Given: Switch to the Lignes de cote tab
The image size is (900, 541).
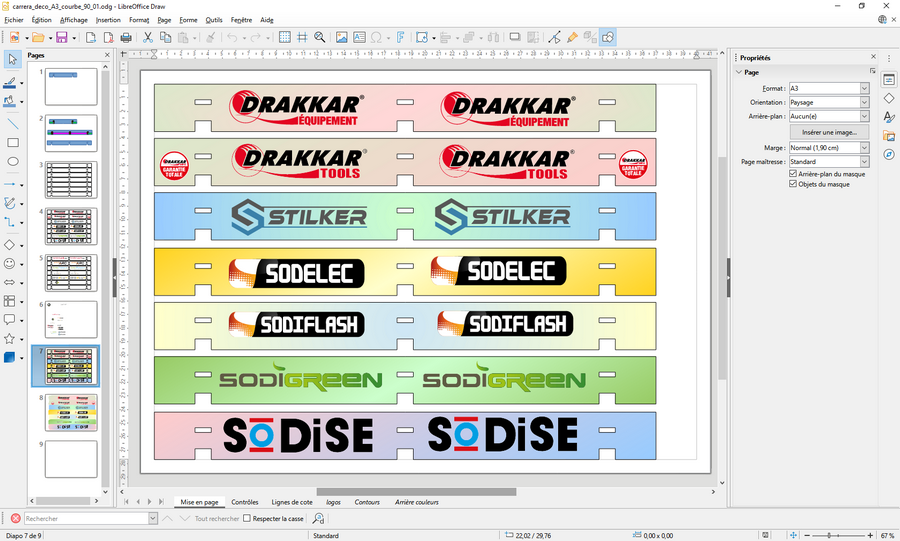Looking at the screenshot, I should pos(292,502).
